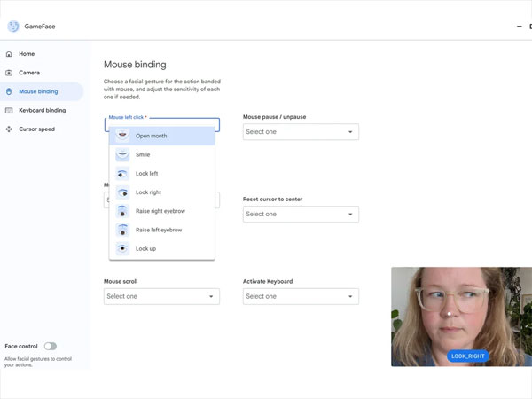The image size is (532, 399).
Task: Click the Camera icon in sidebar
Action: pyautogui.click(x=10, y=73)
